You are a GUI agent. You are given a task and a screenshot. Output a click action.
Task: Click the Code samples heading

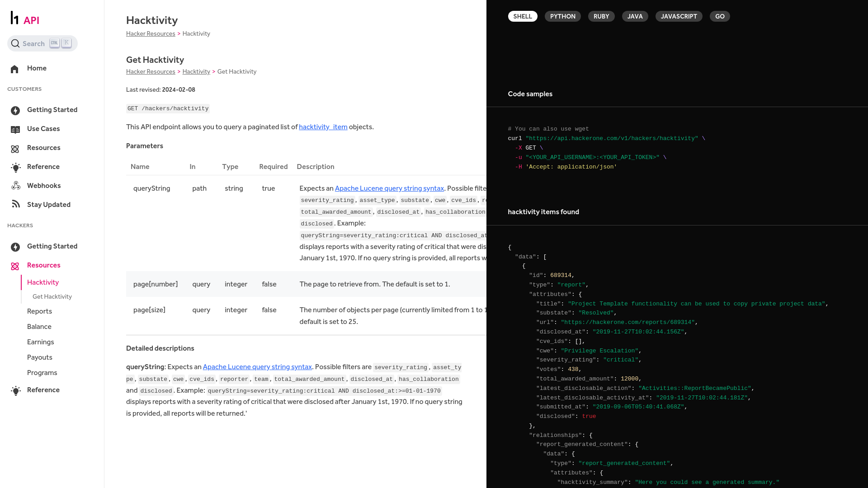pyautogui.click(x=530, y=94)
